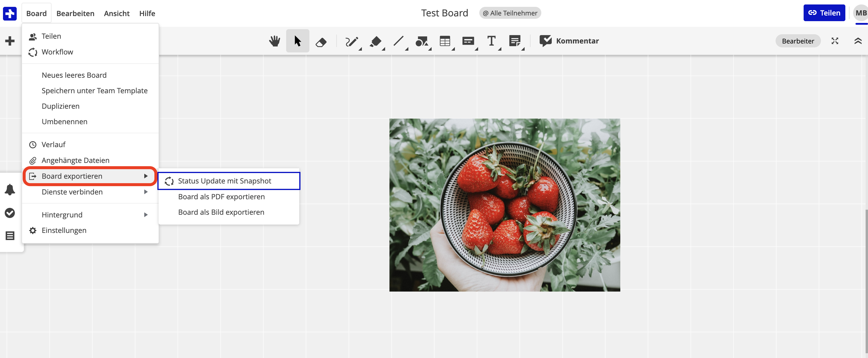Pick the highlighter marker tool
This screenshot has width=868, height=358.
[x=375, y=41]
